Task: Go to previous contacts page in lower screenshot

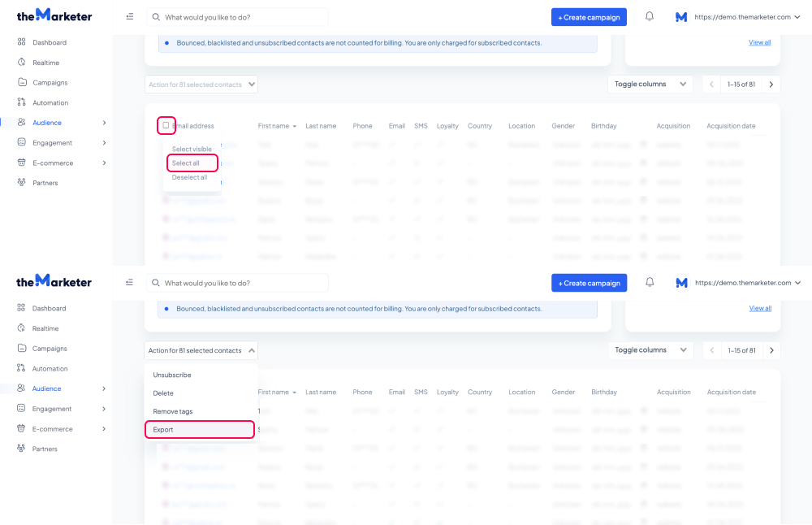Action: pyautogui.click(x=712, y=350)
